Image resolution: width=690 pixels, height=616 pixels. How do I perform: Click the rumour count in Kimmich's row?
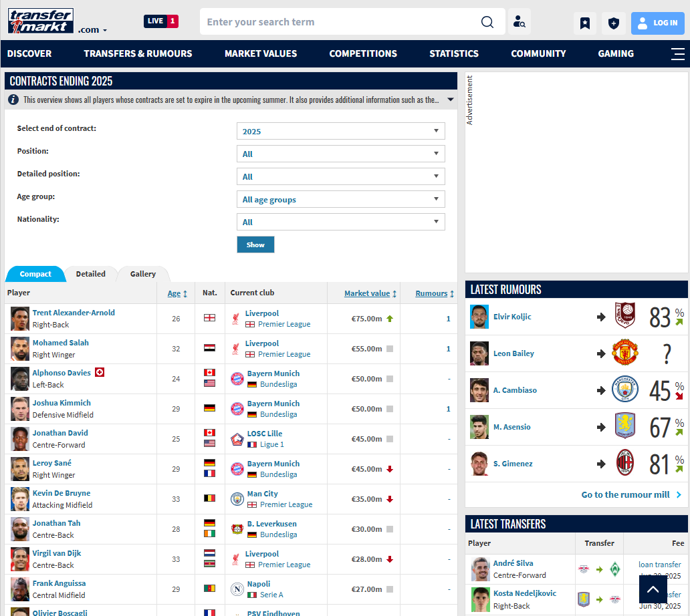pyautogui.click(x=448, y=409)
